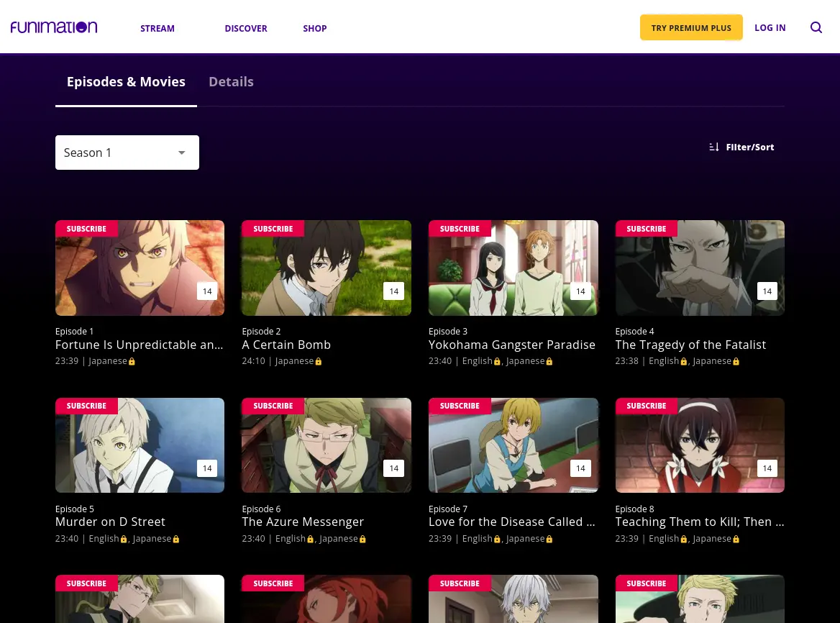The width and height of the screenshot is (840, 623).
Task: Click the Japanese lock icon on Episode 6
Action: [362, 539]
